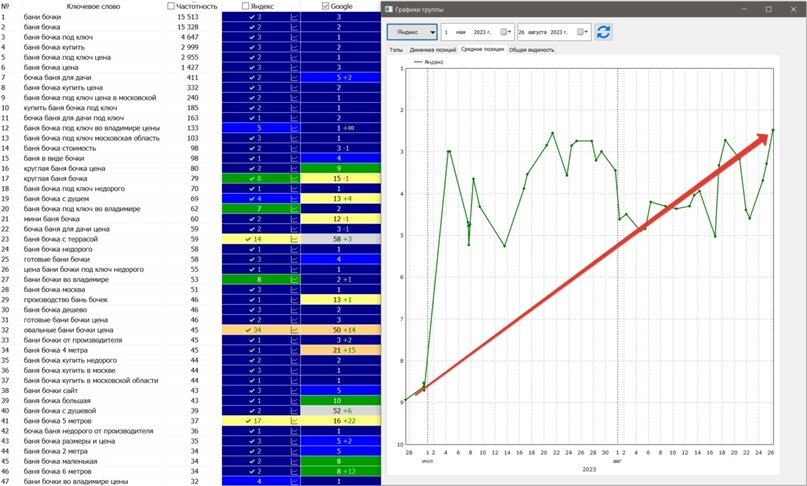This screenshot has height=486, width=807.
Task: Select keyword 'баня бочка размеры и цена'
Action: [69, 441]
